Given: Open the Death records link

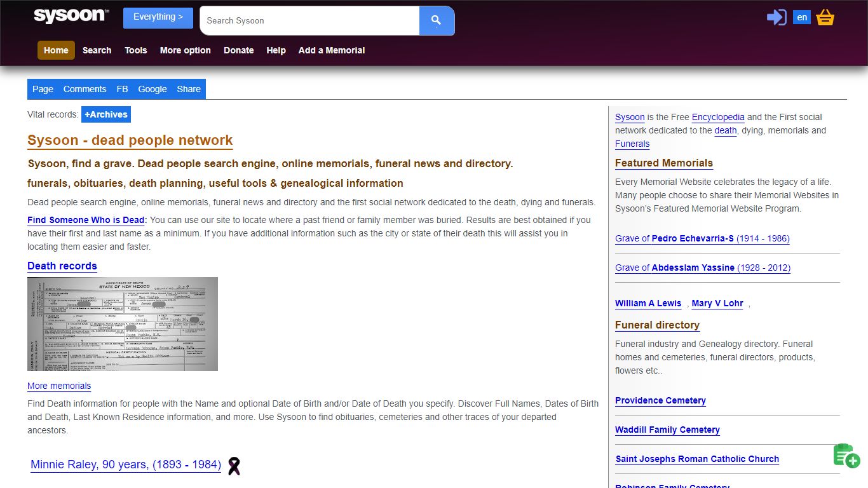Looking at the screenshot, I should click(x=62, y=266).
